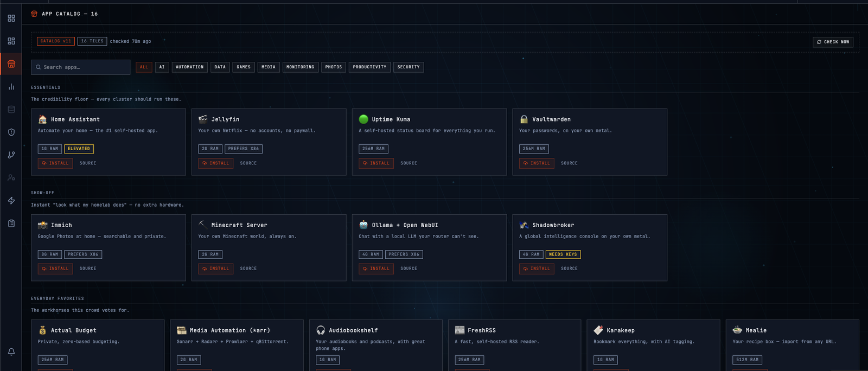This screenshot has height=371, width=868.
Task: Install Shadowbroker
Action: click(x=537, y=268)
